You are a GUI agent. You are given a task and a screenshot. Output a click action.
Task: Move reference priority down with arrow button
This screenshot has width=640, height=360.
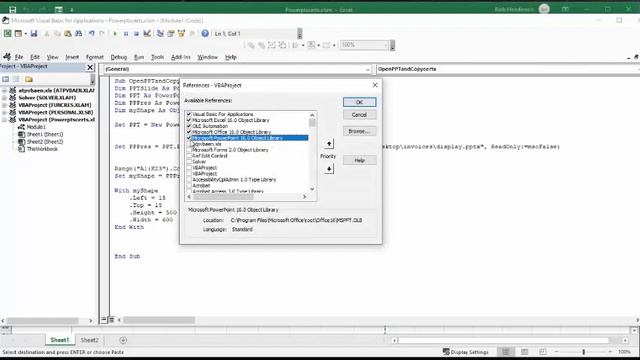(x=329, y=169)
